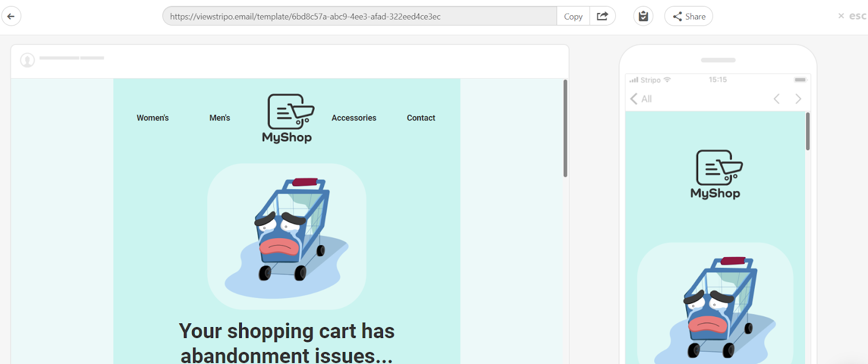868x364 pixels.
Task: Click next message arrow in mobile preview
Action: (798, 99)
